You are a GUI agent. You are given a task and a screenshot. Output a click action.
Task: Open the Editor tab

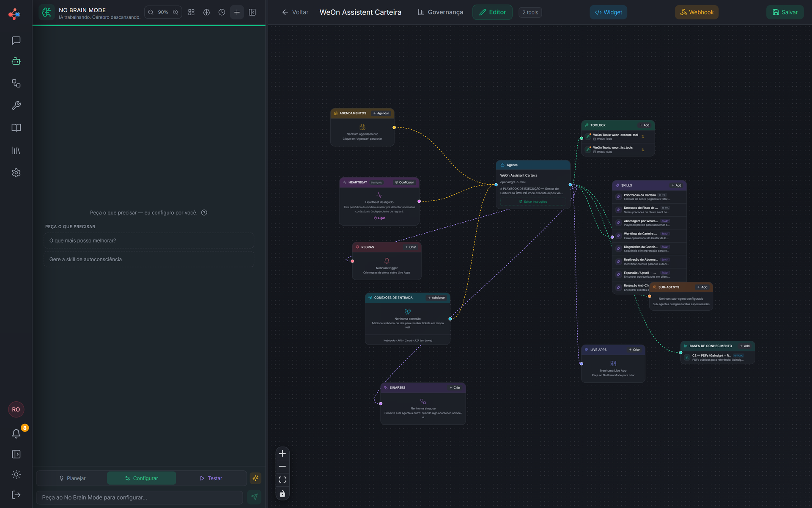coord(492,12)
